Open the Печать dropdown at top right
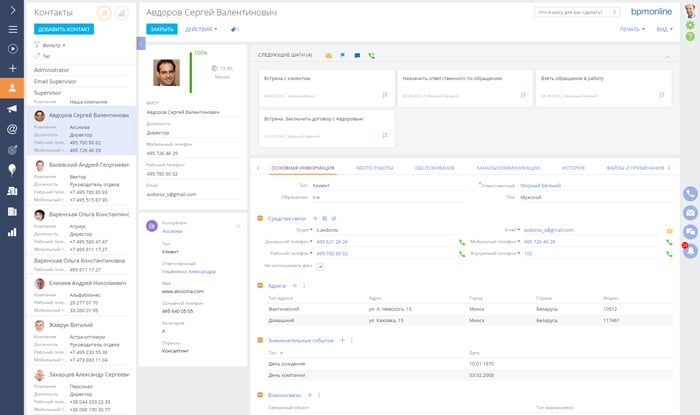 tap(630, 30)
